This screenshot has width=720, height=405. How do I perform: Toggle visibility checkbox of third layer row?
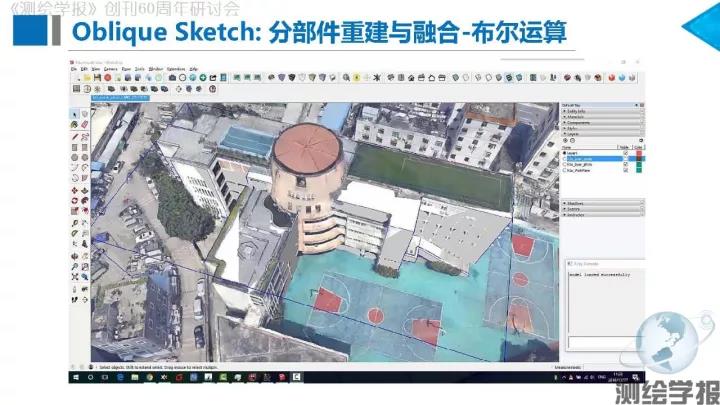[x=625, y=164]
